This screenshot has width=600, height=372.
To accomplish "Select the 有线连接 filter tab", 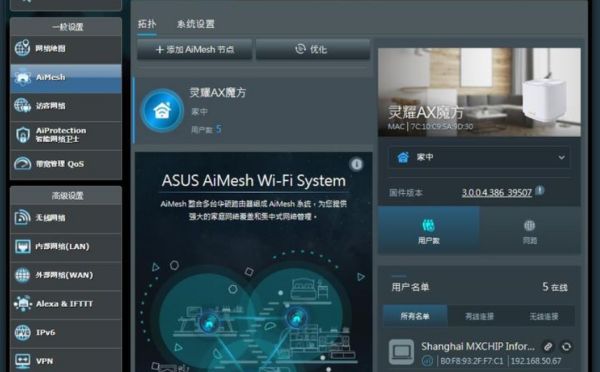I will coord(479,316).
